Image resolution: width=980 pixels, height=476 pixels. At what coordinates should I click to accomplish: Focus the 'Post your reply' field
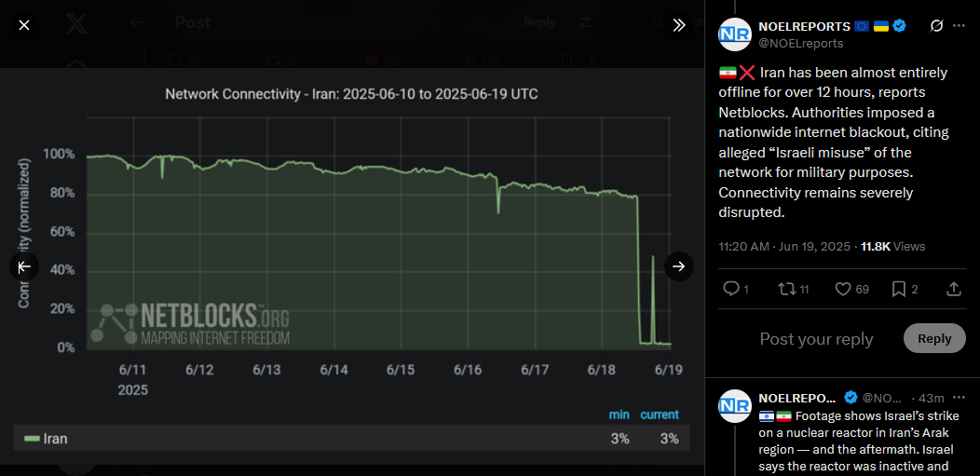click(816, 339)
